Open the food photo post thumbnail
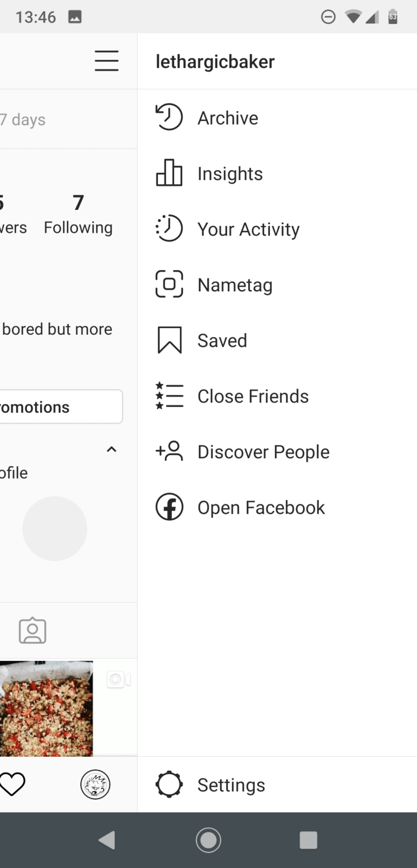This screenshot has width=417, height=868. tap(46, 708)
